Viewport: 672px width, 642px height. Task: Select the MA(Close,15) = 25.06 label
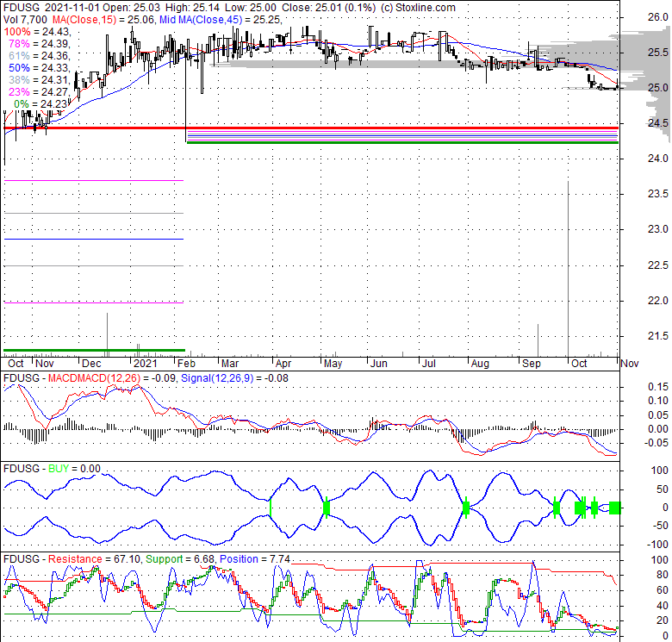(x=103, y=19)
